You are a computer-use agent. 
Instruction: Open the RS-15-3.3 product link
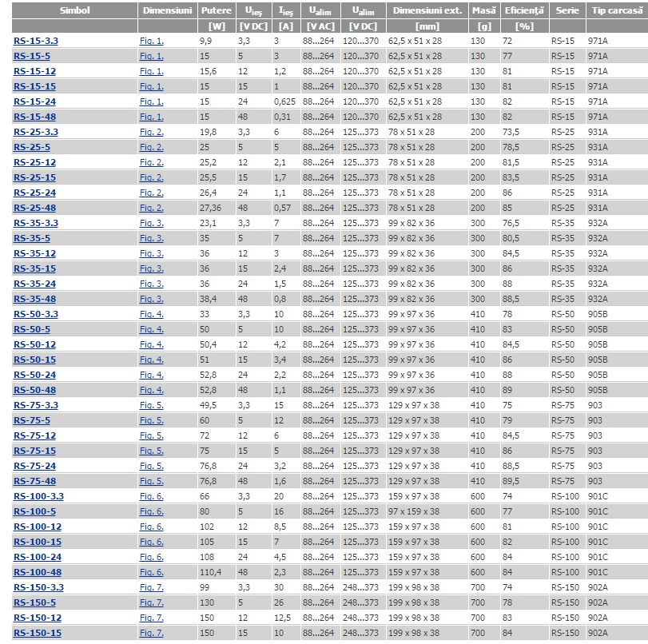coord(36,41)
